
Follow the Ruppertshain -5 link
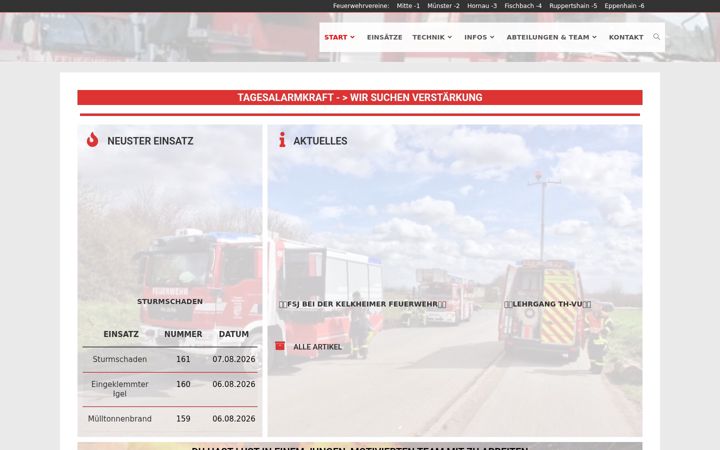pos(573,6)
